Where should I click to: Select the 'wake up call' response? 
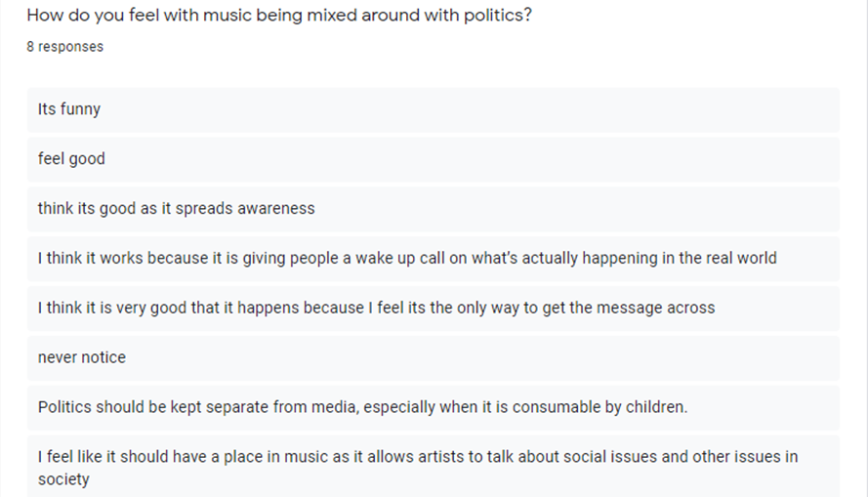tap(434, 259)
